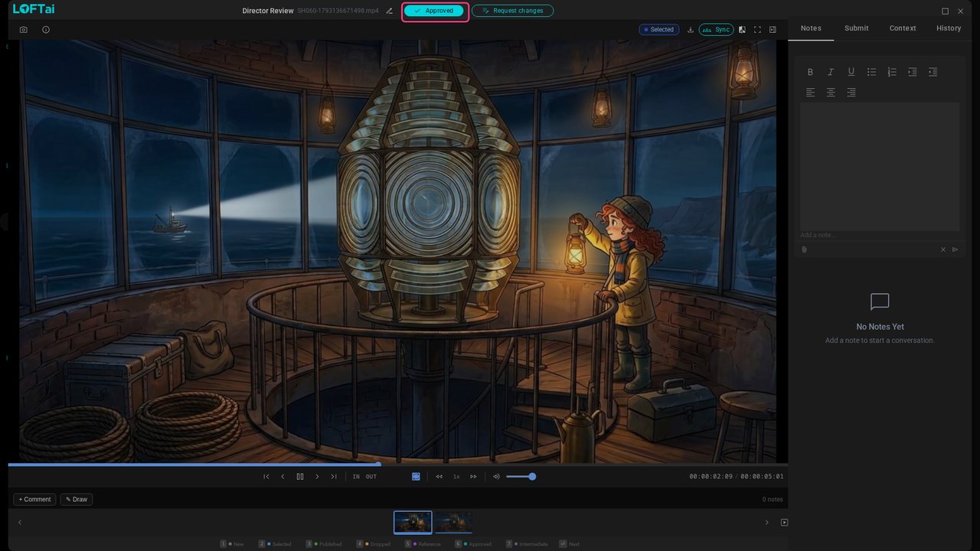Set the IN point marker

coord(356,477)
